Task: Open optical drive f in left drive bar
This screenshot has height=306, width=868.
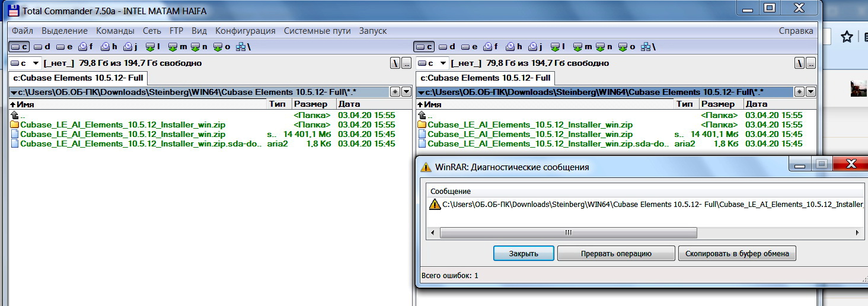Action: click(x=86, y=46)
